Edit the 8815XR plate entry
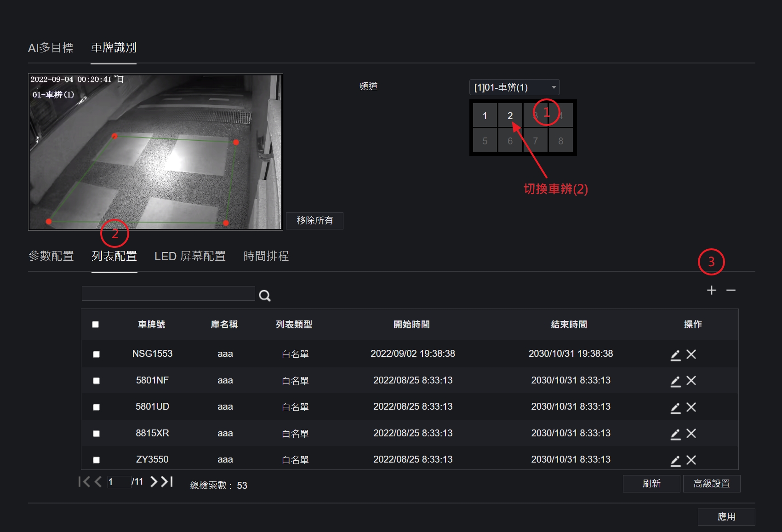This screenshot has width=782, height=532. (x=675, y=434)
